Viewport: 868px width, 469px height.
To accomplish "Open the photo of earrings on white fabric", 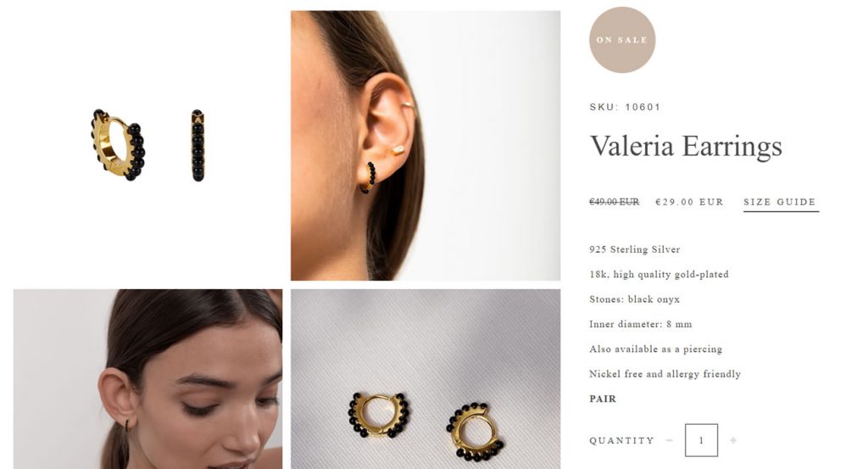I will (426, 379).
